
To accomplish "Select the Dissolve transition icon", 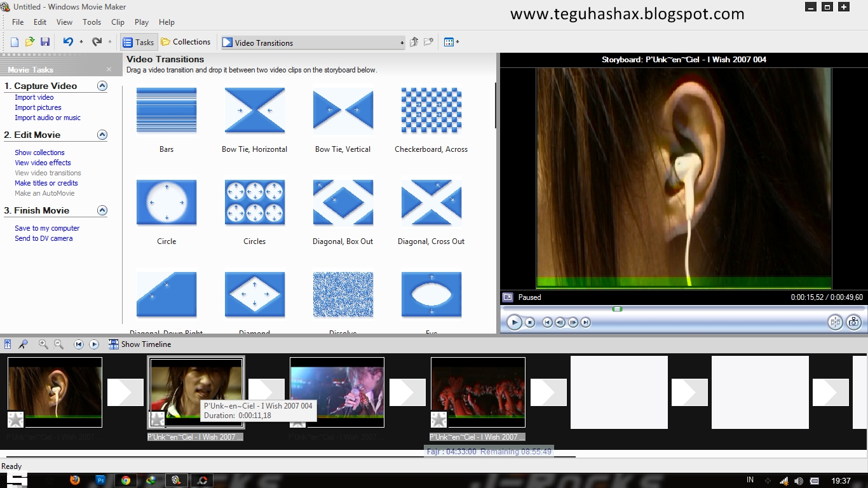I will pyautogui.click(x=343, y=295).
